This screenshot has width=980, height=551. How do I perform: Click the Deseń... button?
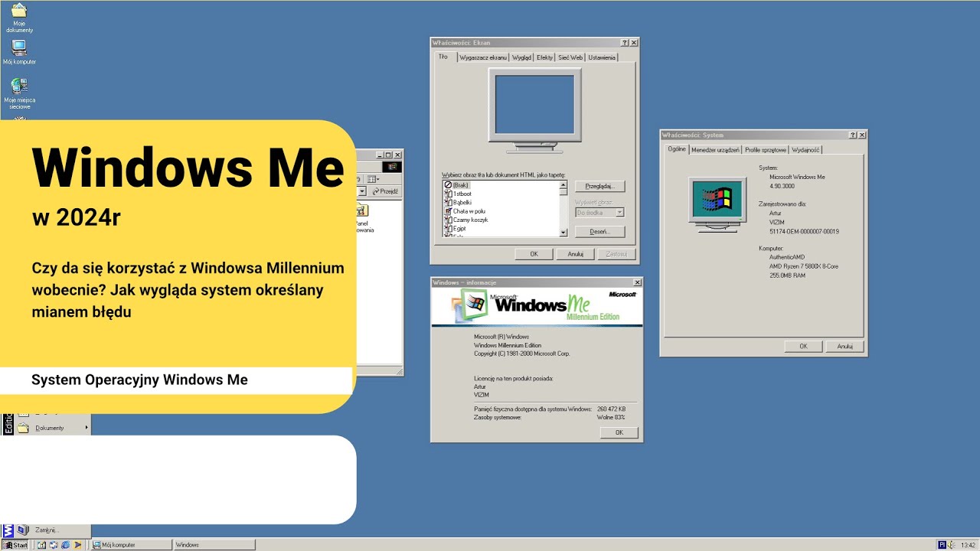point(600,232)
